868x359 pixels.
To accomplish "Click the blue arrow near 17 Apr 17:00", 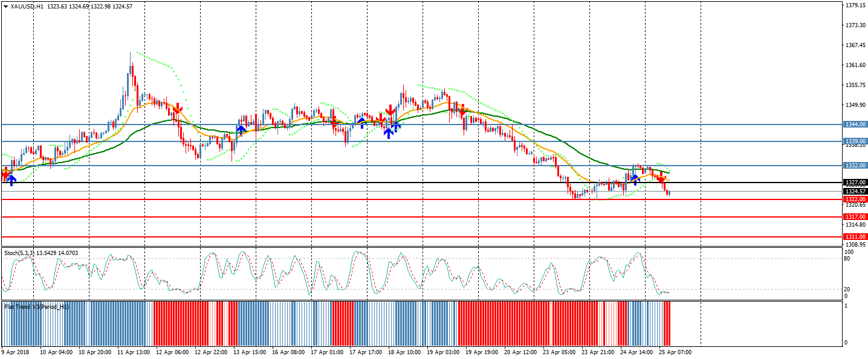I will pyautogui.click(x=361, y=123).
